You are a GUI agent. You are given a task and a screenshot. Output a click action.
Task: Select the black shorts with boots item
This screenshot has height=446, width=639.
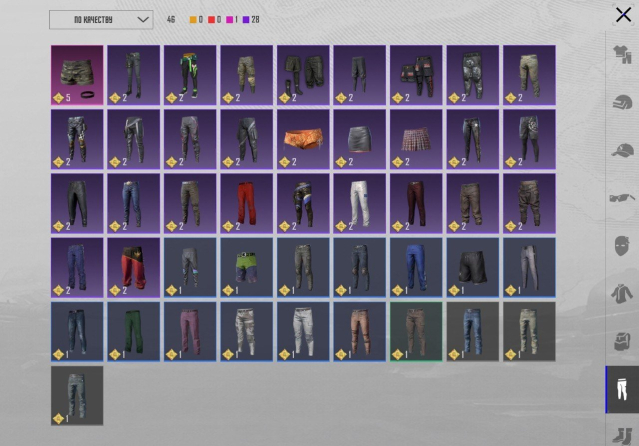tap(303, 75)
